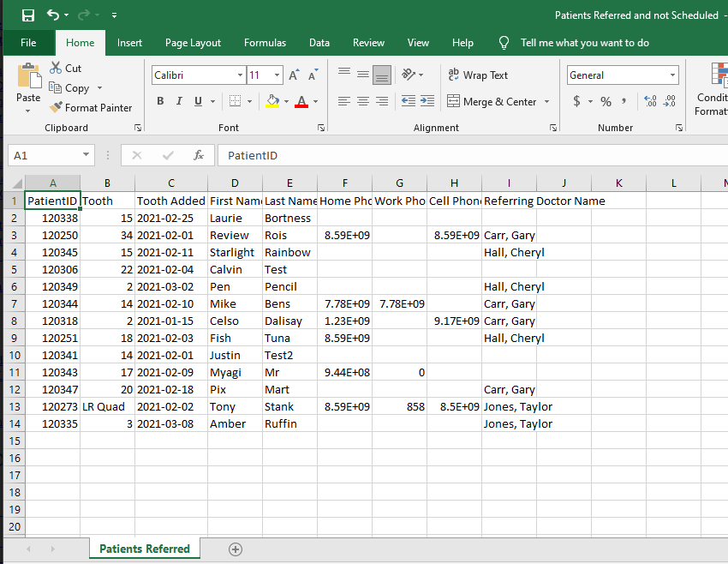Viewport: 728px width, 564px height.
Task: Expand the General number format dropdown
Action: pyautogui.click(x=672, y=75)
